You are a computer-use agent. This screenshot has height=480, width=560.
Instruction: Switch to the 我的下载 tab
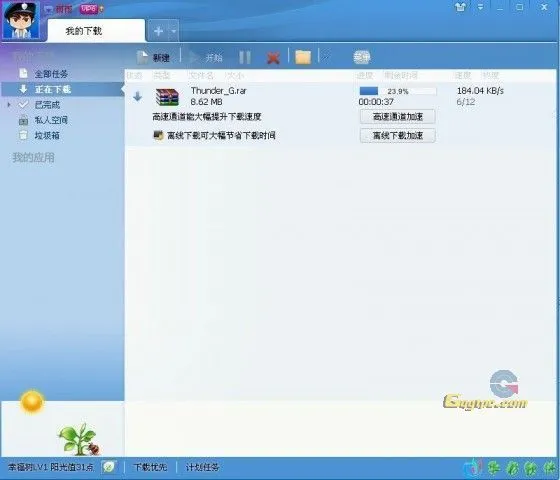click(x=96, y=31)
